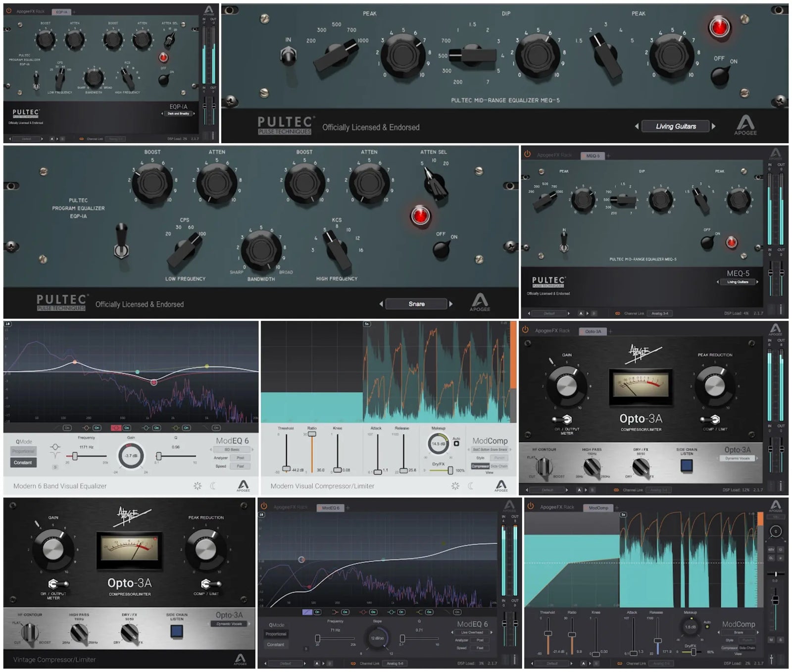Click the Constant QMode button in ModEQ 6
The image size is (792, 672).
click(23, 462)
